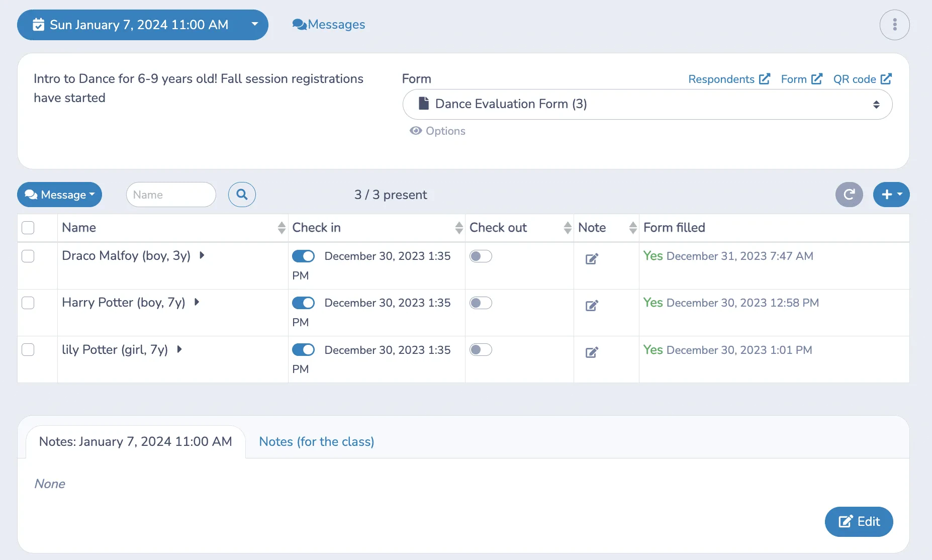Click the Name search input field
Image resolution: width=932 pixels, height=560 pixels.
[x=171, y=195]
